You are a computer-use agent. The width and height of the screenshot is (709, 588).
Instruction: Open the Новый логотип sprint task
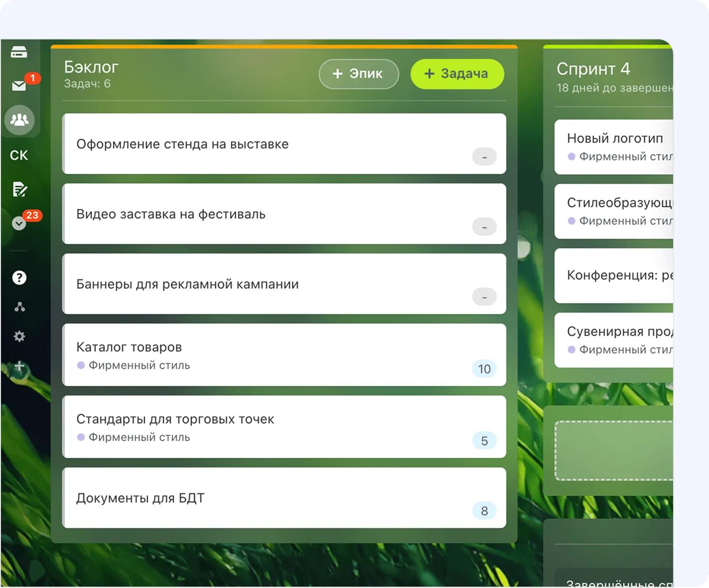click(614, 138)
